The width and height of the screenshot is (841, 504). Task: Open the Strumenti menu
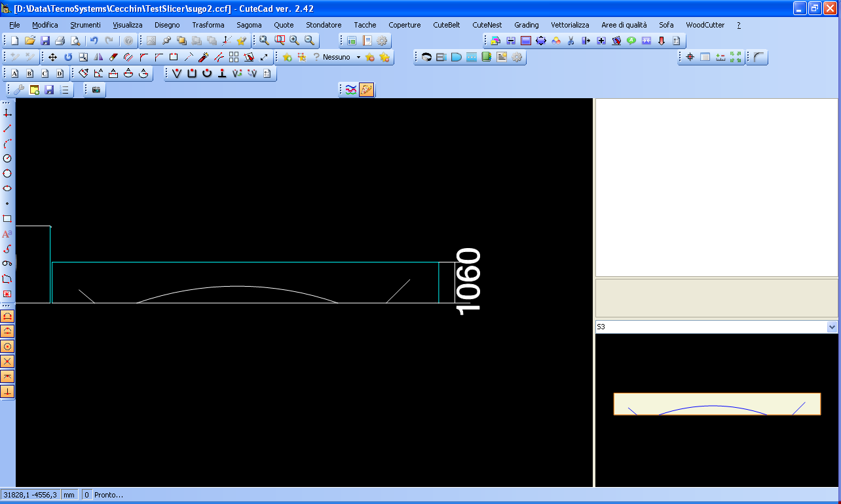pos(86,25)
